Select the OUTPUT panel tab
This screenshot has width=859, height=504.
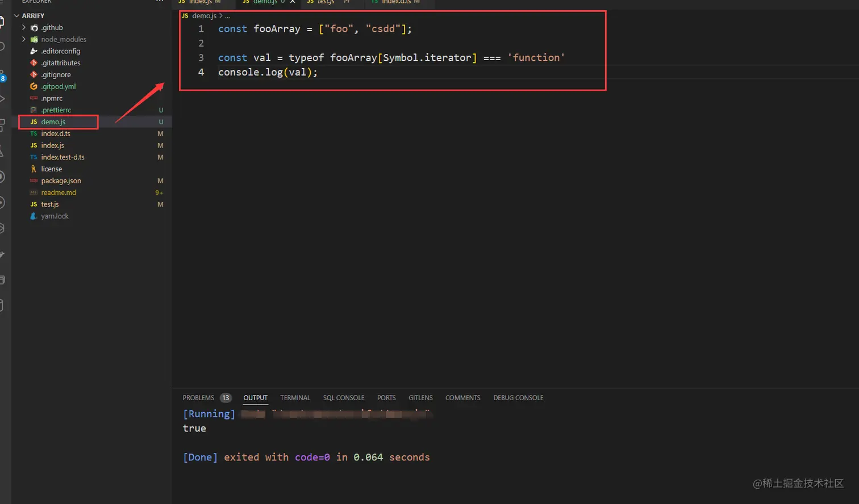pyautogui.click(x=256, y=398)
